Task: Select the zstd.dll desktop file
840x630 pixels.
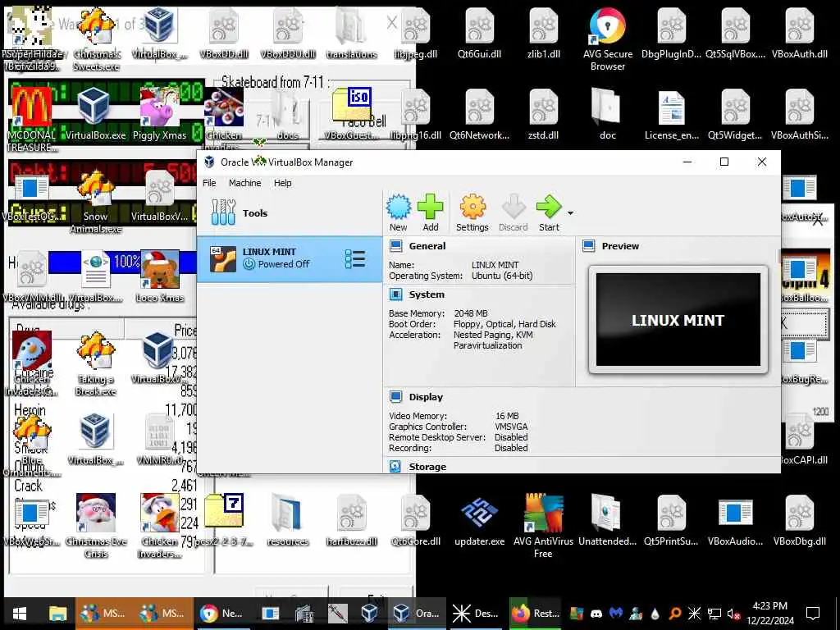Action: pos(544,115)
